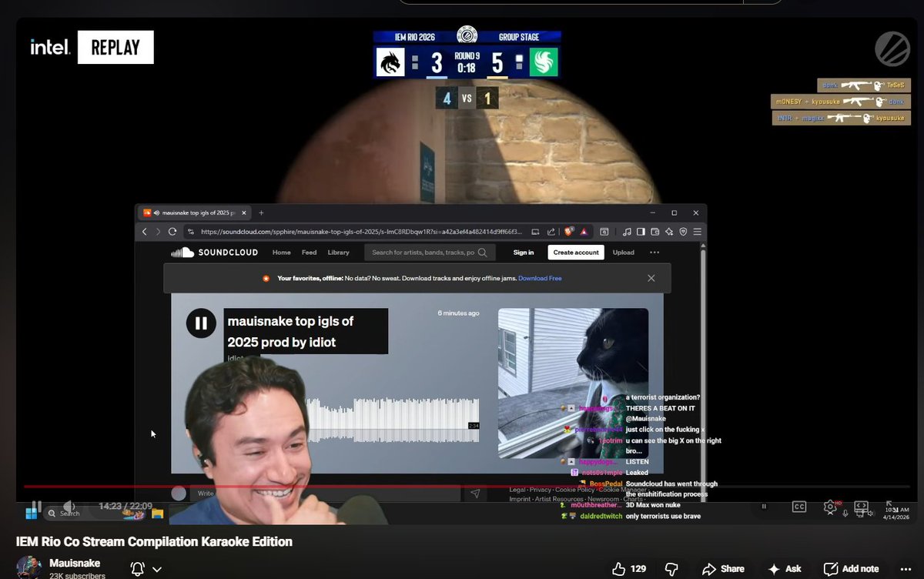Open the Mauisnake channel name link
The width and height of the screenshot is (924, 579).
tap(75, 564)
